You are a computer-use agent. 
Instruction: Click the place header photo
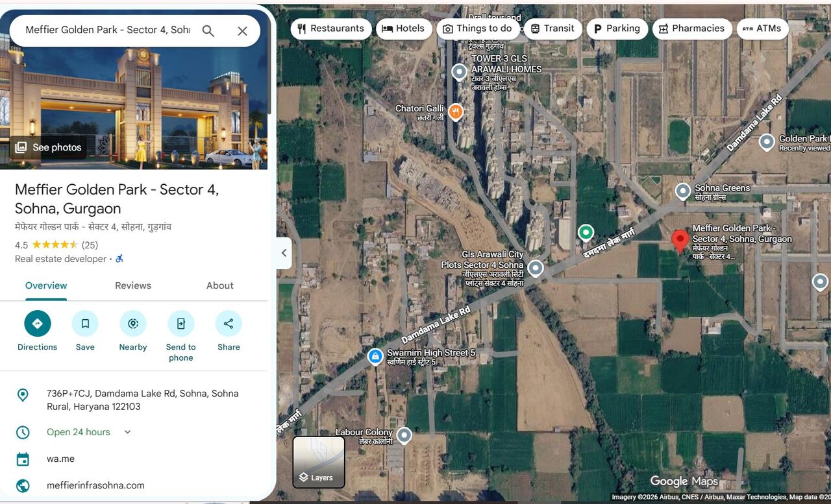tap(134, 91)
